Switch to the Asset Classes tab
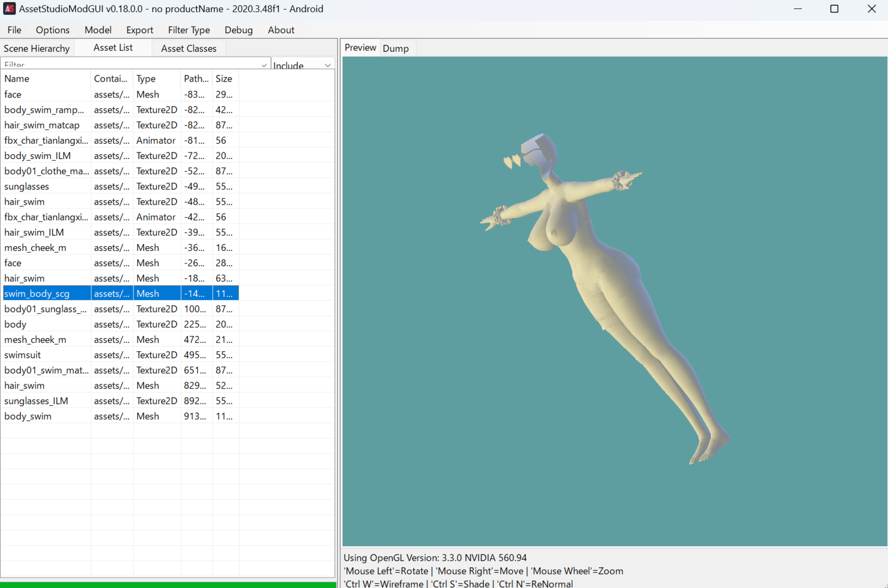Viewport: 888px width, 588px height. point(189,48)
